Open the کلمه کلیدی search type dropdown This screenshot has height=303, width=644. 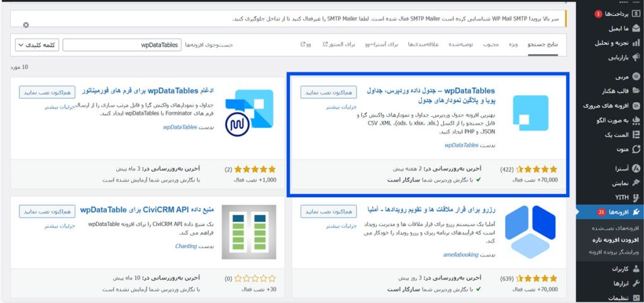pos(37,45)
